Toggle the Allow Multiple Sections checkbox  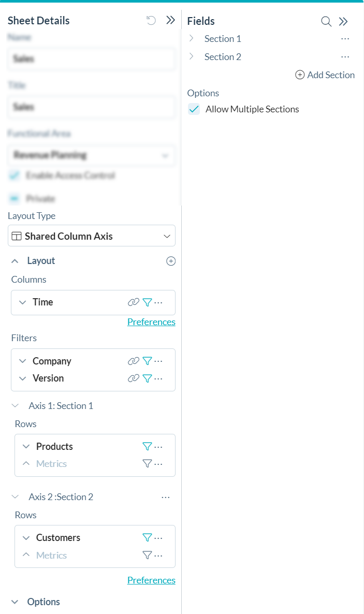[x=194, y=109]
